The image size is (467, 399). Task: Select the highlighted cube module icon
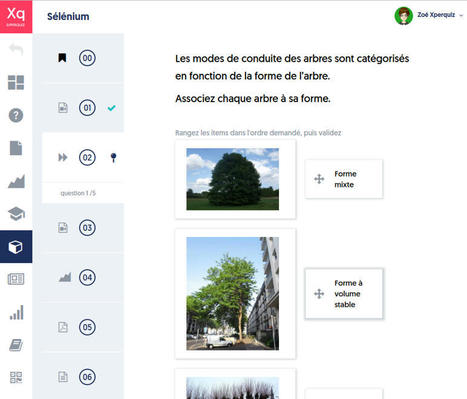click(x=16, y=247)
